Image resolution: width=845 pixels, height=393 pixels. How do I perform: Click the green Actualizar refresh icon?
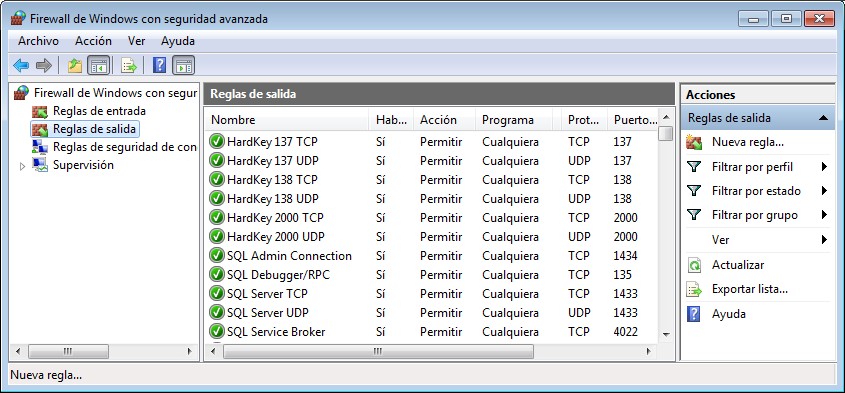pyautogui.click(x=694, y=265)
